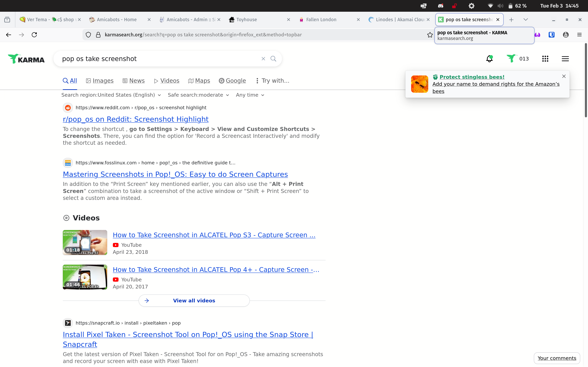The width and height of the screenshot is (588, 367).
Task: Bookmark this page with star icon
Action: pyautogui.click(x=430, y=35)
